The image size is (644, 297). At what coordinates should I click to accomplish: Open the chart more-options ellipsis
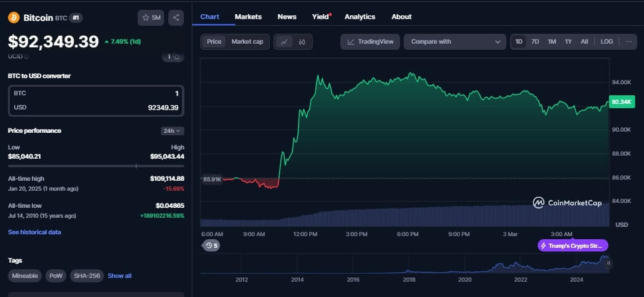(629, 41)
